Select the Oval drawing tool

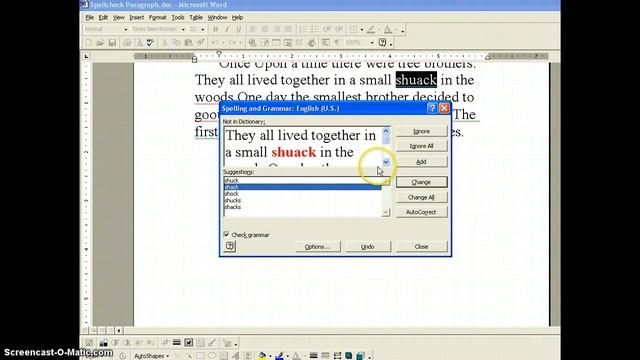click(x=212, y=356)
